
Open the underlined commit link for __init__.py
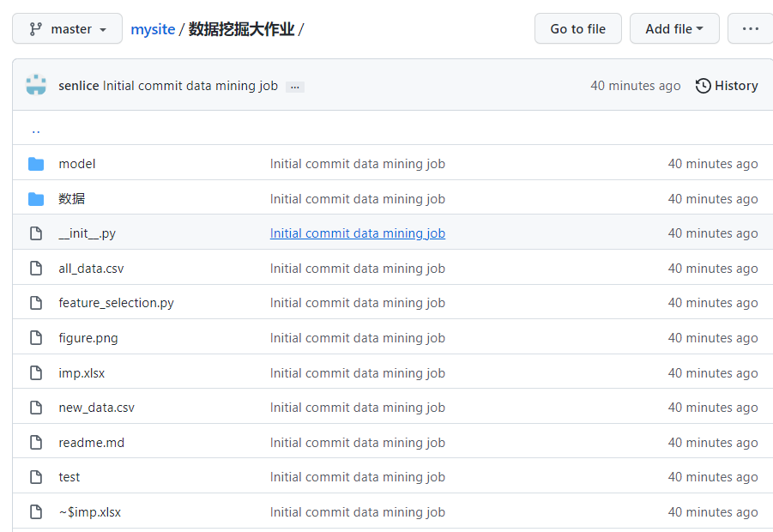[x=358, y=233]
